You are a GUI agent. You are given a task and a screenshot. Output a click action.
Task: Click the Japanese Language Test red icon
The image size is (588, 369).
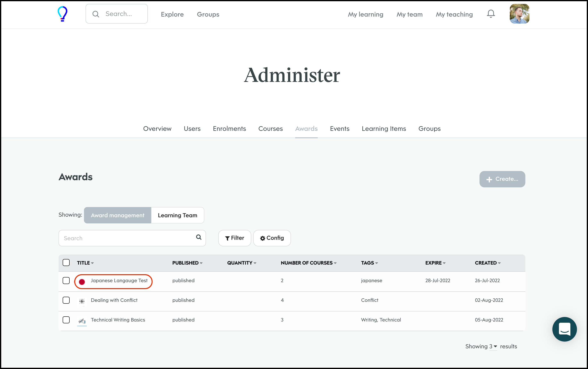pyautogui.click(x=82, y=282)
